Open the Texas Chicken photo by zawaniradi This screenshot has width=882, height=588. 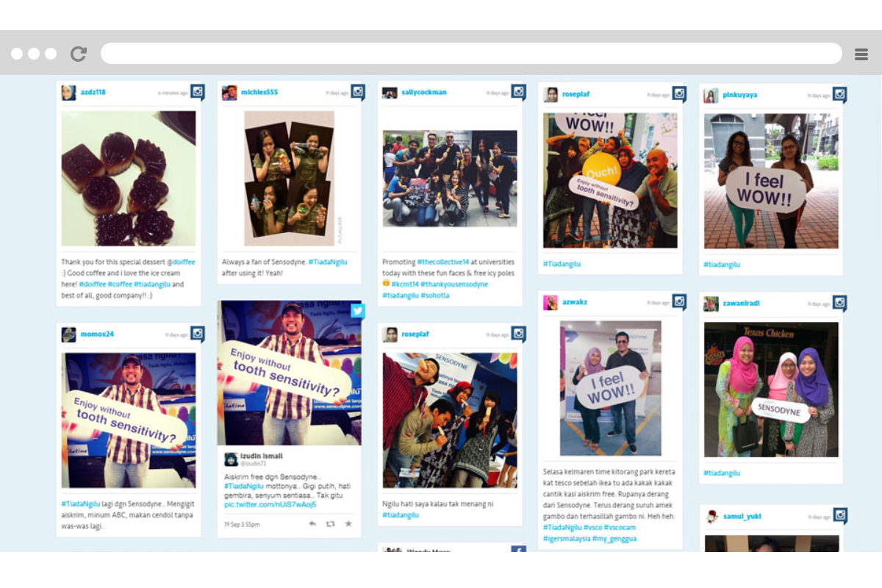click(771, 390)
